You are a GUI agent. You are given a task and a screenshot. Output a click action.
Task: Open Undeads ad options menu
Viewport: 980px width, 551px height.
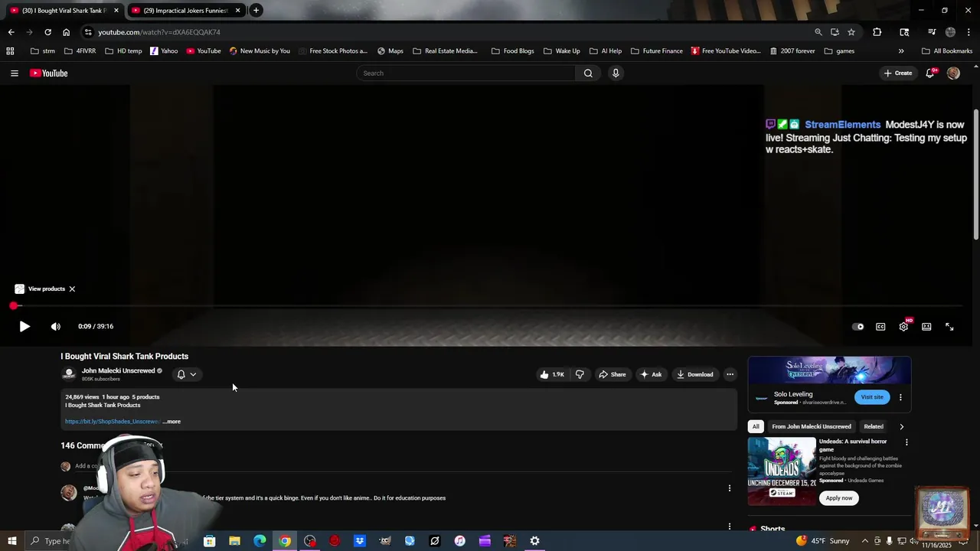click(906, 442)
